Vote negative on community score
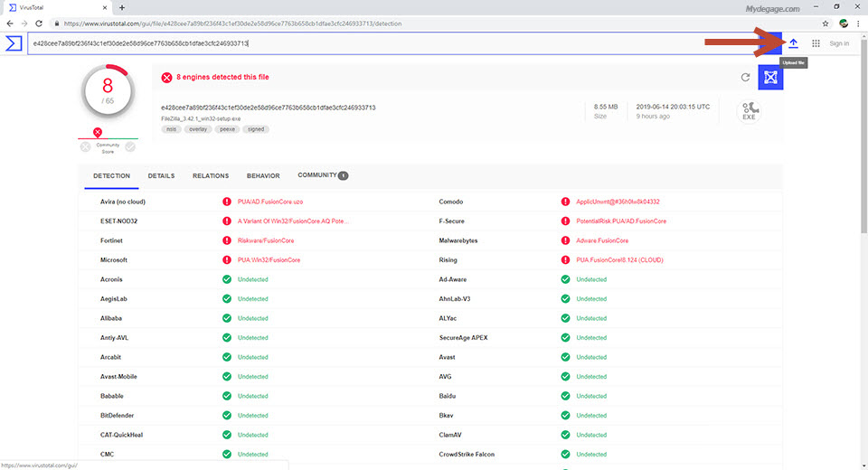The image size is (868, 470). (x=85, y=146)
